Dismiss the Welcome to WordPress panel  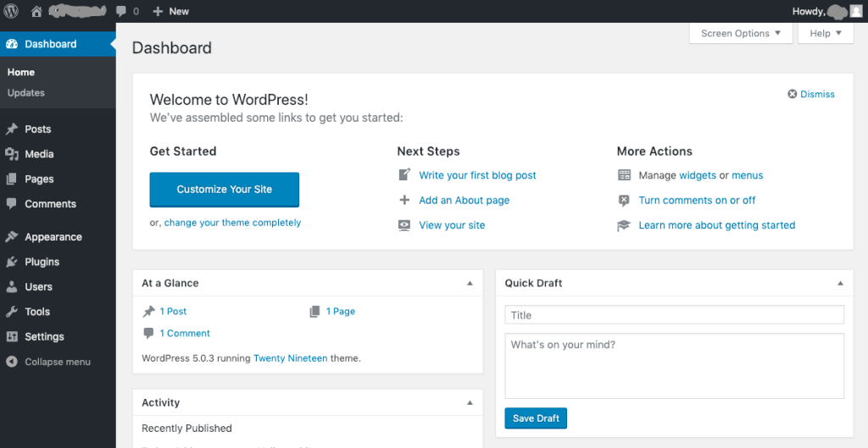tap(811, 94)
